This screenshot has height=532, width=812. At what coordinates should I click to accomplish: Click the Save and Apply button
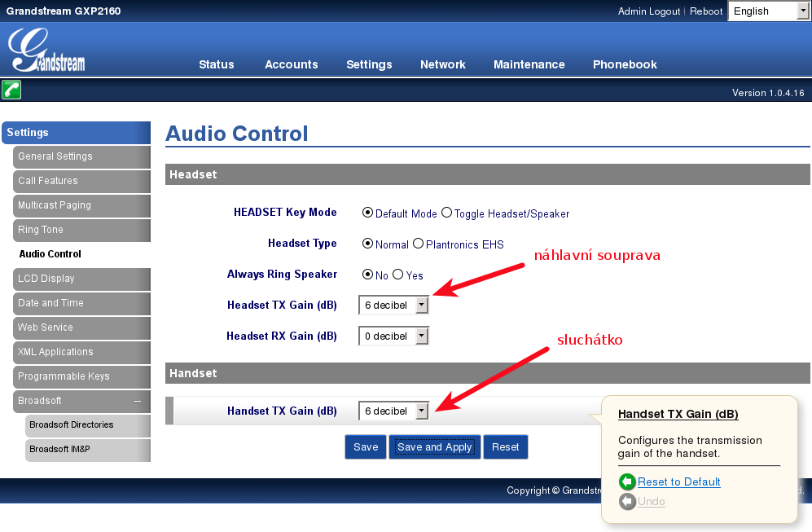[x=434, y=447]
